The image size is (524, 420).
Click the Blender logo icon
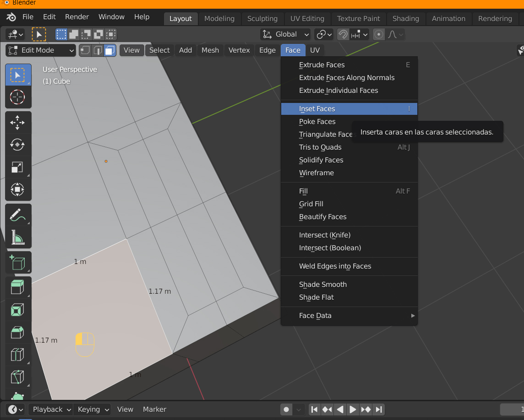pyautogui.click(x=11, y=16)
